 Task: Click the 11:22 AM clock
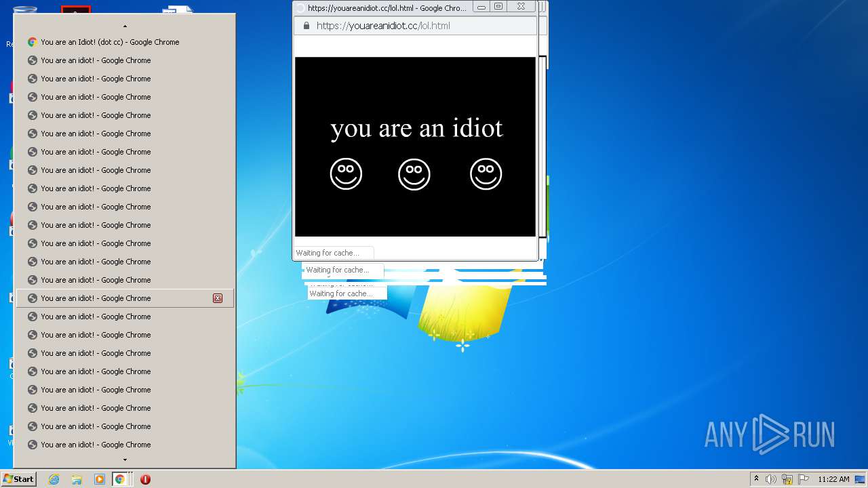(833, 479)
